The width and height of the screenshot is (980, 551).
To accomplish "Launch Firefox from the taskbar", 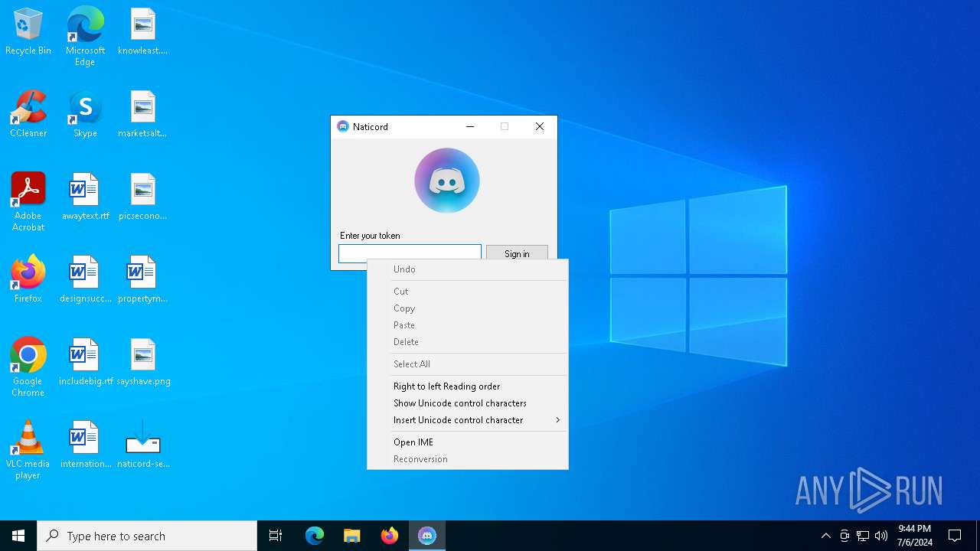I will pos(390,536).
